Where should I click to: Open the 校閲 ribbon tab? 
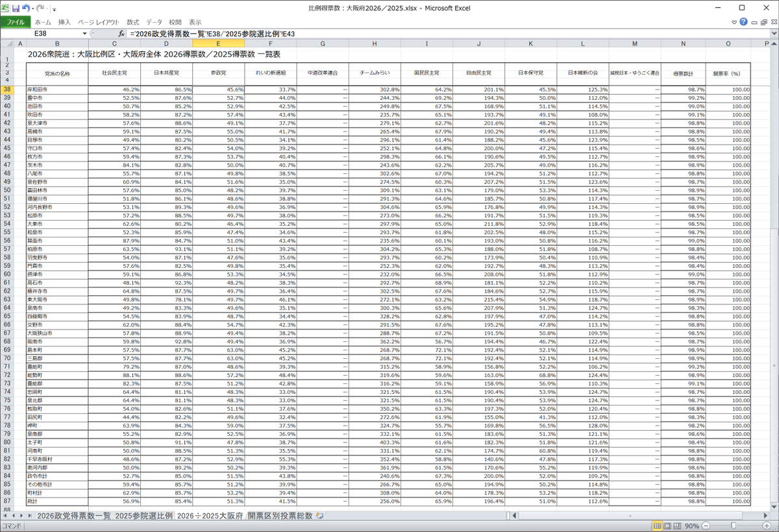[176, 22]
